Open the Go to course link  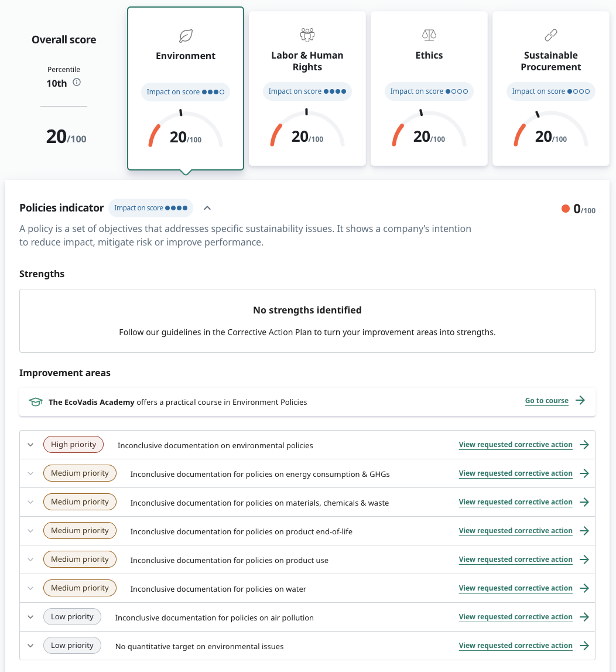[x=546, y=401]
